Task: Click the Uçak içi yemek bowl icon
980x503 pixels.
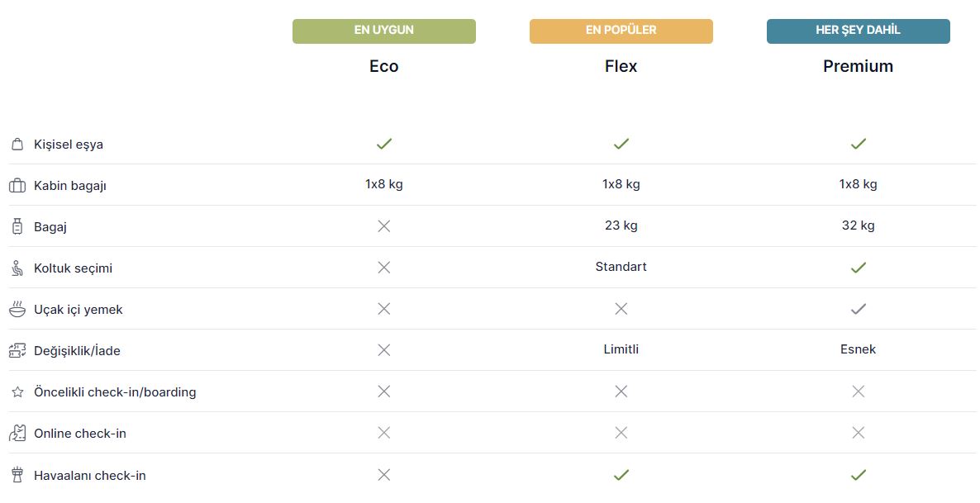Action: [x=17, y=309]
